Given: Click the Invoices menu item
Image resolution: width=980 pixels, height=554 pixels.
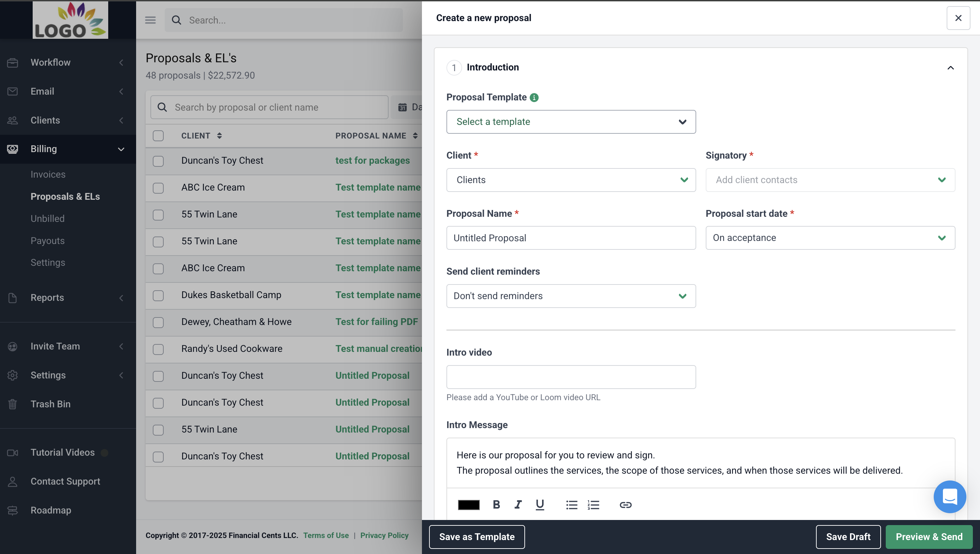Looking at the screenshot, I should (x=48, y=174).
